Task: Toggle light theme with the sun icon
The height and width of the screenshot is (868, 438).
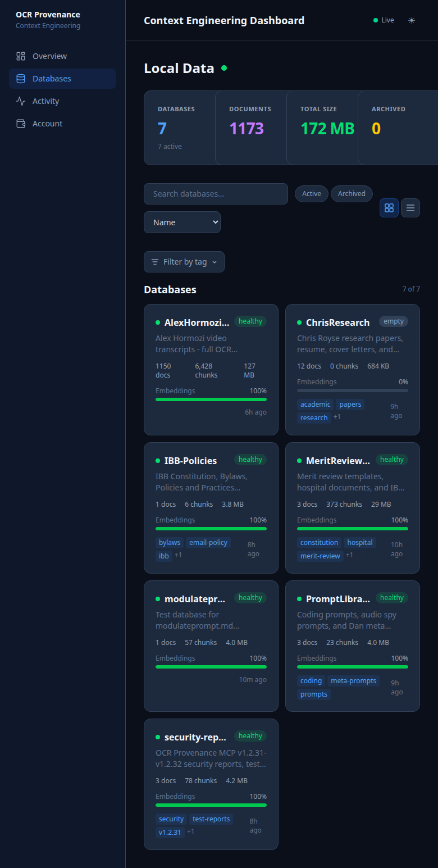Action: 412,20
